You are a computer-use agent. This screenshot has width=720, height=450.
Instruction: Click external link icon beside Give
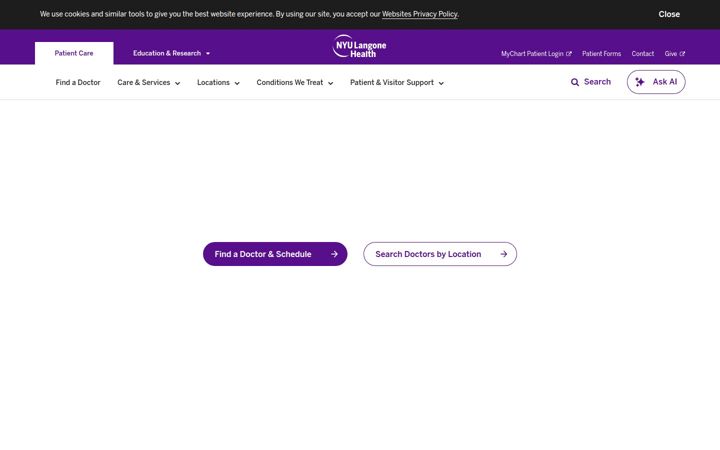tap(682, 54)
